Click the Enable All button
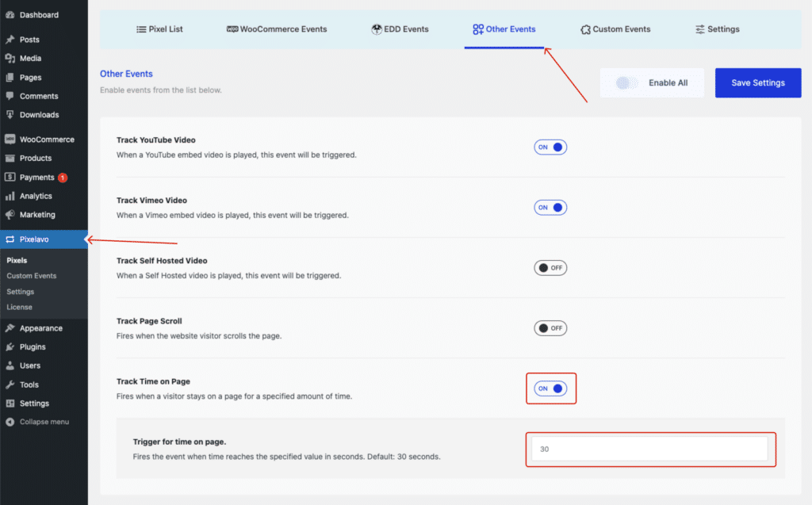The width and height of the screenshot is (812, 505). pos(652,82)
